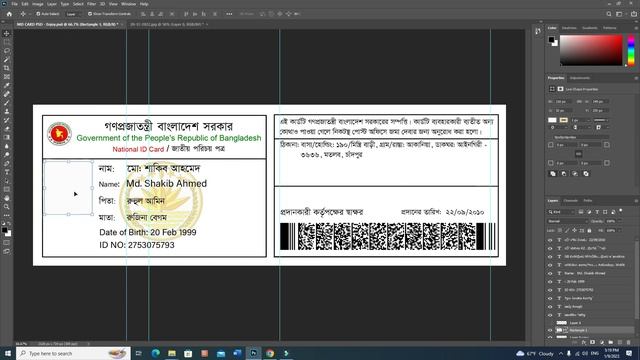Select the Clone Stamp tool
This screenshot has width=640, height=360.
[7, 111]
